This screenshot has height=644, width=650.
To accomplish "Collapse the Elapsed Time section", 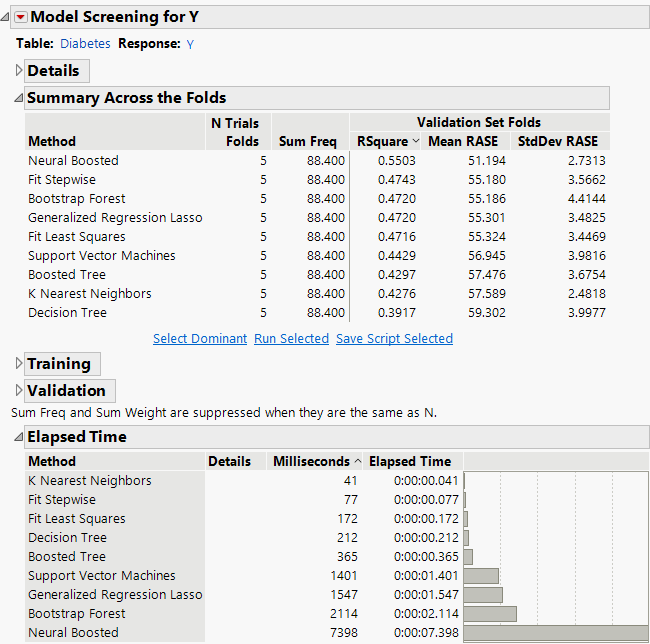I will [18, 437].
